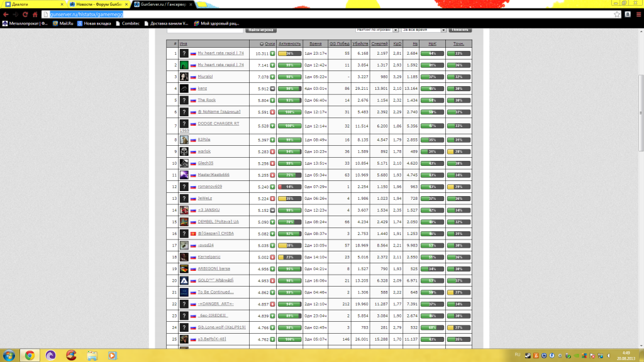The image size is (644, 362).
Task: Click kenz's player avatar image
Action: coord(184,88)
